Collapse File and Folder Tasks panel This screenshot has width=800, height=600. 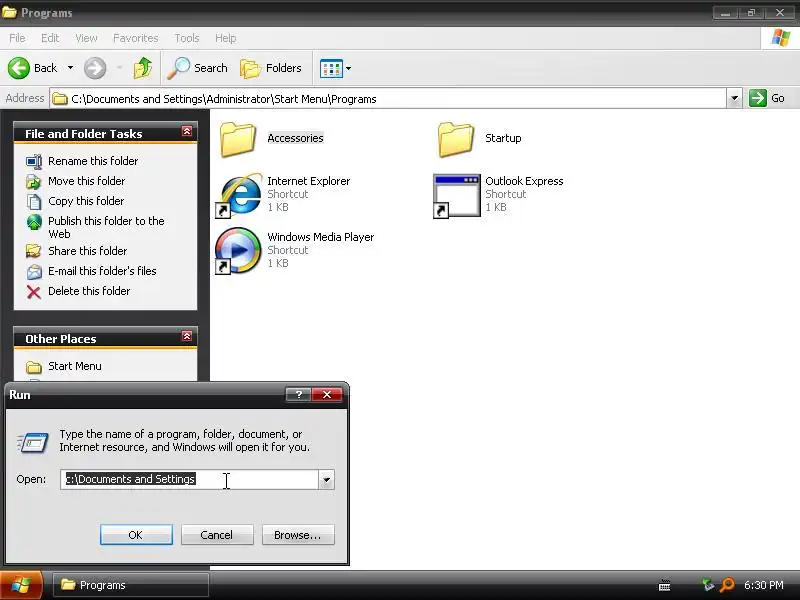pos(187,132)
